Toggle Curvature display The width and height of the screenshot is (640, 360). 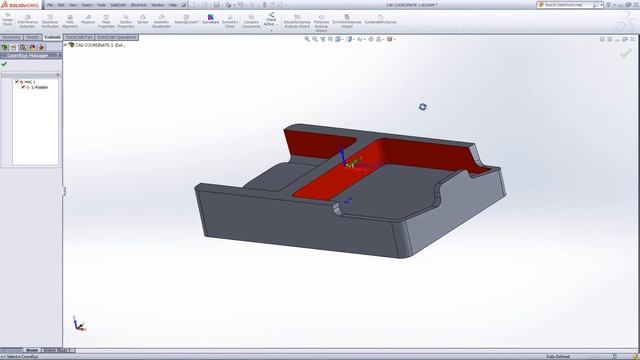(211, 19)
